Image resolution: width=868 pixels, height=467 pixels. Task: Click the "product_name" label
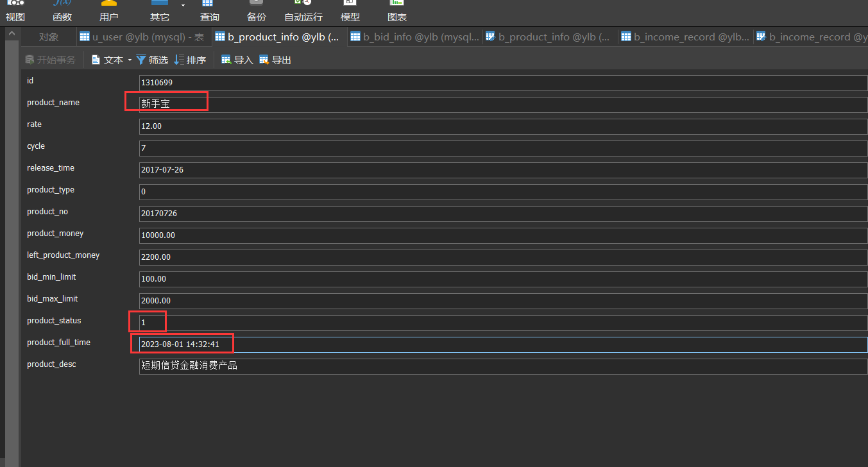point(53,103)
